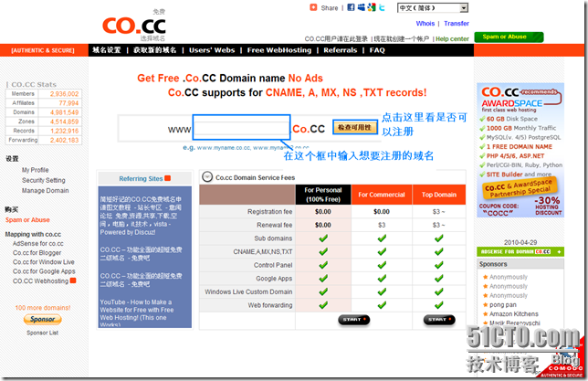The height and width of the screenshot is (381, 588).
Task: Click the domain name input field
Action: coord(241,128)
